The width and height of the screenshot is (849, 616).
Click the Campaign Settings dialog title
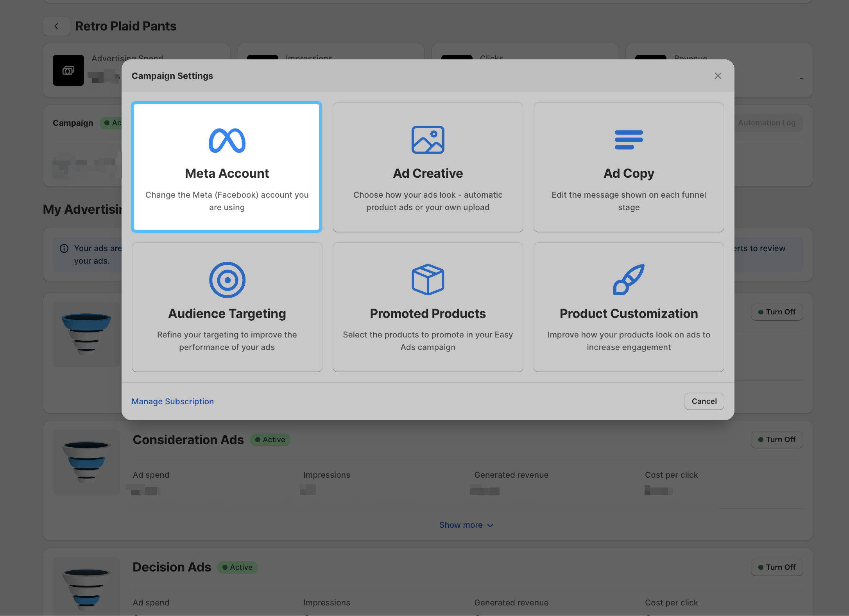(x=172, y=76)
